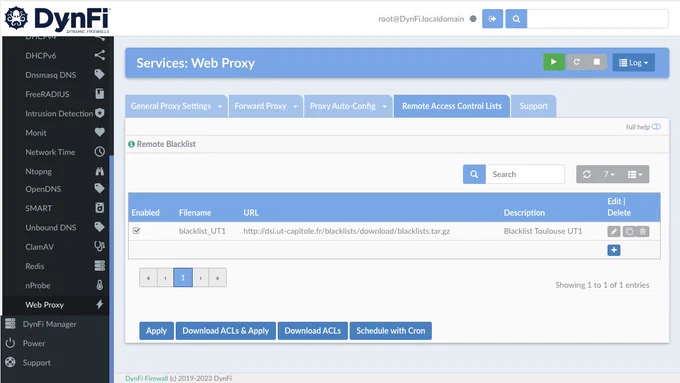Sort by the URL column header

(251, 213)
